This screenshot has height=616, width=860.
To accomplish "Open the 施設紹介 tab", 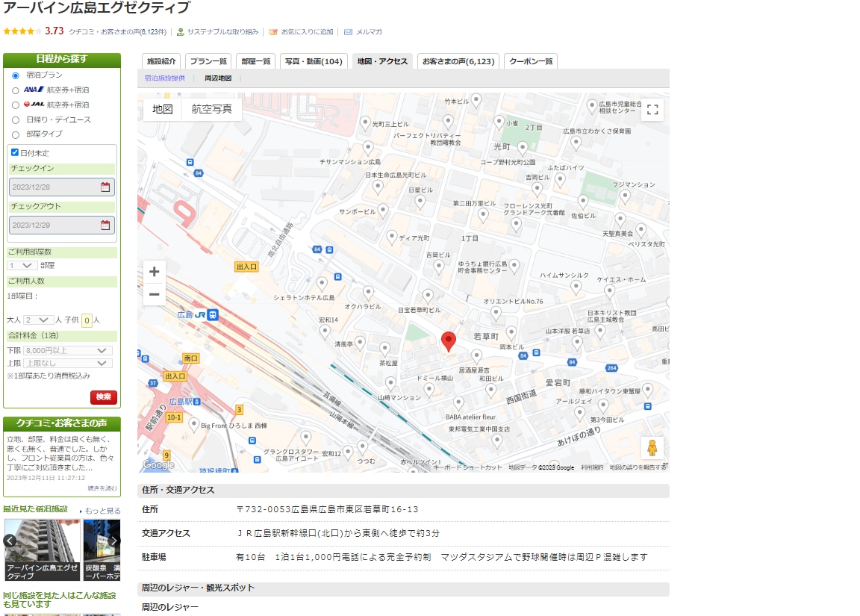I will 161,61.
